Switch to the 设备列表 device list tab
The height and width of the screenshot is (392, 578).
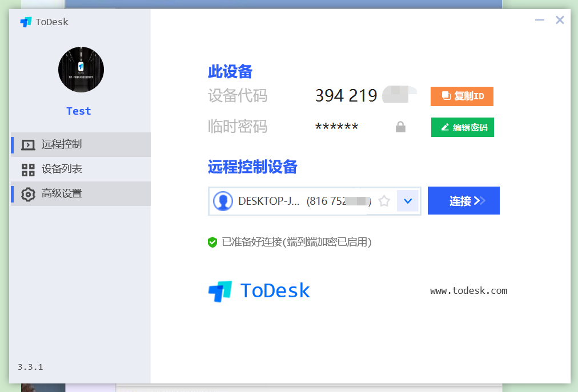(x=81, y=169)
